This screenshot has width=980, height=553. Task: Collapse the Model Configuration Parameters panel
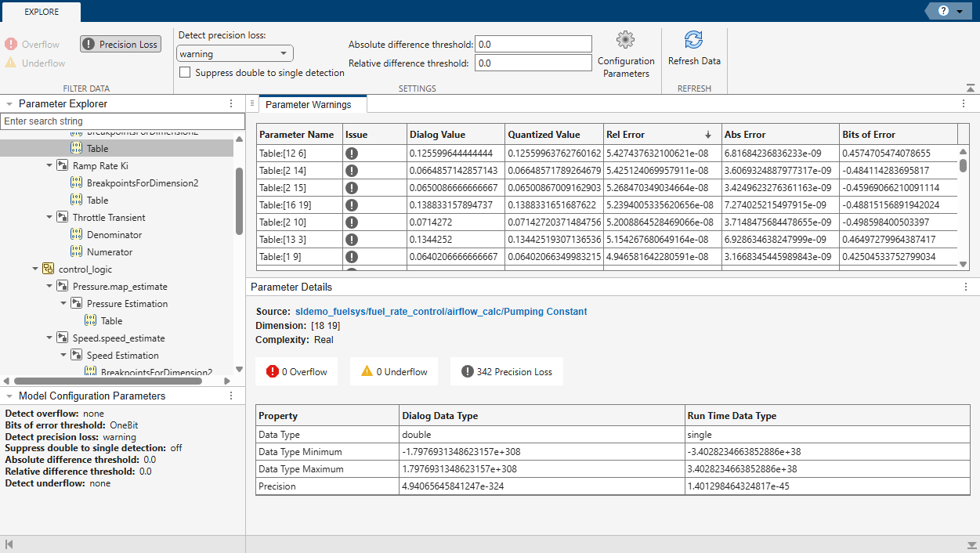(x=9, y=396)
